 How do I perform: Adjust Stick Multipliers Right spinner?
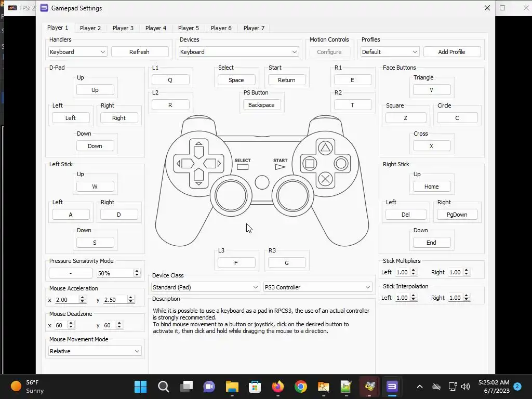467,272
